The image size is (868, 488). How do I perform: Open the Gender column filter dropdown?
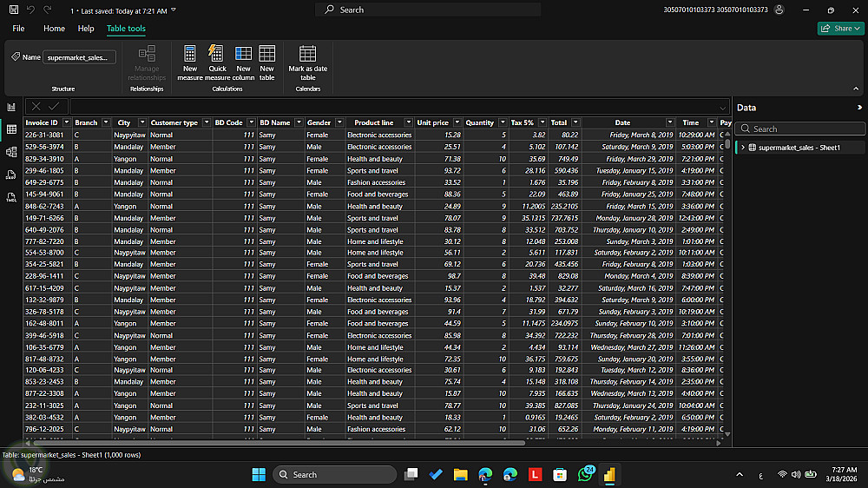pyautogui.click(x=339, y=122)
